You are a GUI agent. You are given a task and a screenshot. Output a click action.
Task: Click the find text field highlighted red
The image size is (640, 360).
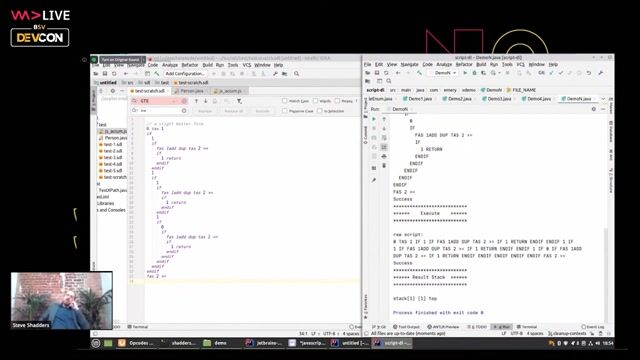[x=160, y=101]
